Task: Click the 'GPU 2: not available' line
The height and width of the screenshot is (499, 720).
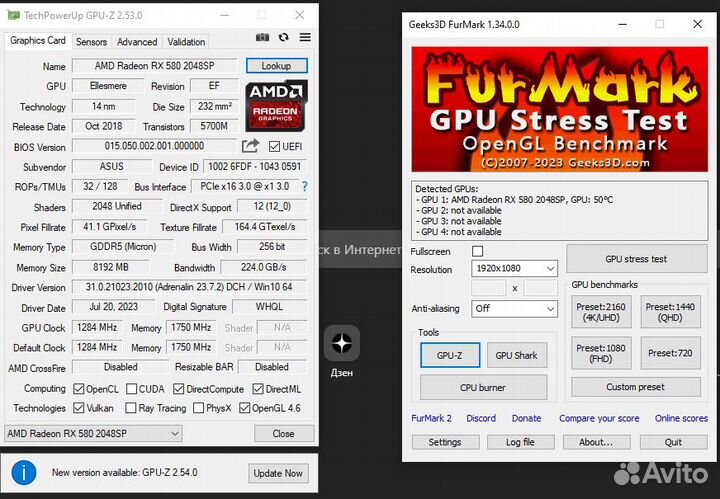Action: 458,210
